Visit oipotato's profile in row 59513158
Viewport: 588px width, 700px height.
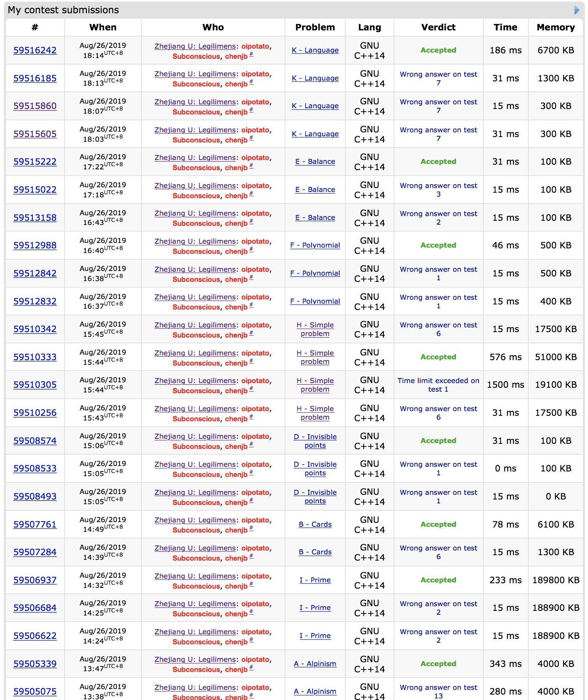[x=255, y=213]
